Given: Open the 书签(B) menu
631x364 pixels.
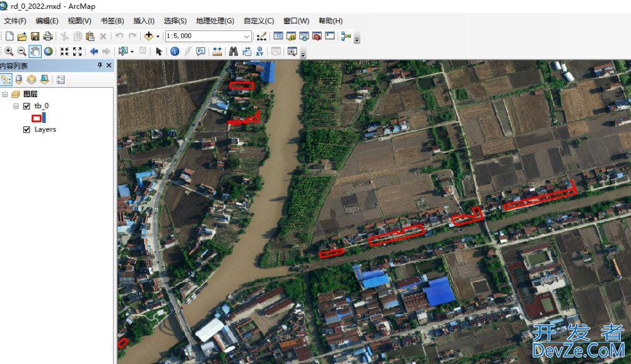Looking at the screenshot, I should click(x=112, y=21).
